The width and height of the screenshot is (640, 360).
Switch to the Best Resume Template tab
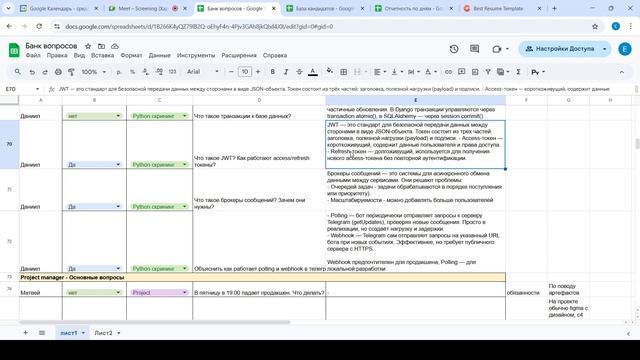[503, 9]
